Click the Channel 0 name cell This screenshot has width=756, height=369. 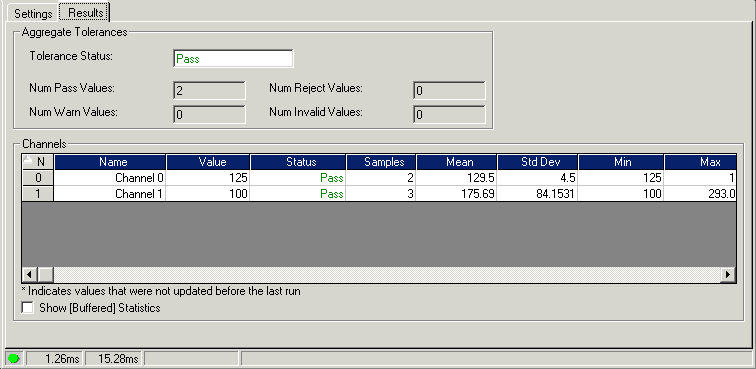pos(110,178)
